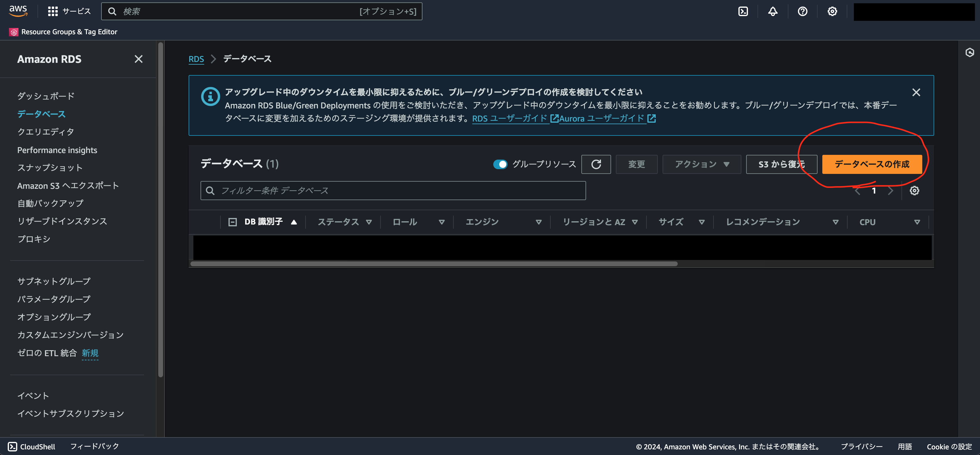Open the CPU column dropdown
This screenshot has width=980, height=455.
[917, 222]
